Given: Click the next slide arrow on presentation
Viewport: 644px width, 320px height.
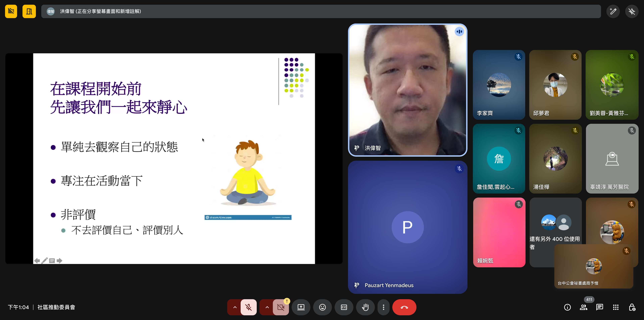Looking at the screenshot, I should [x=60, y=261].
